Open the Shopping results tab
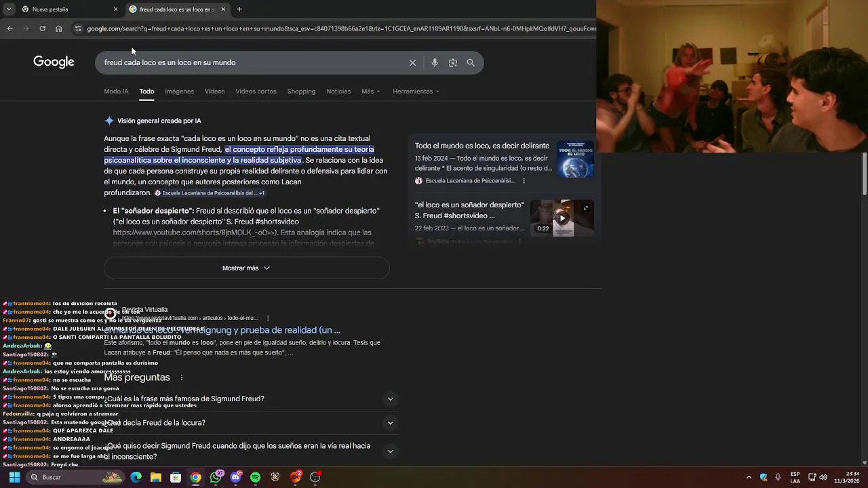Viewport: 868px width, 488px height. point(301,91)
